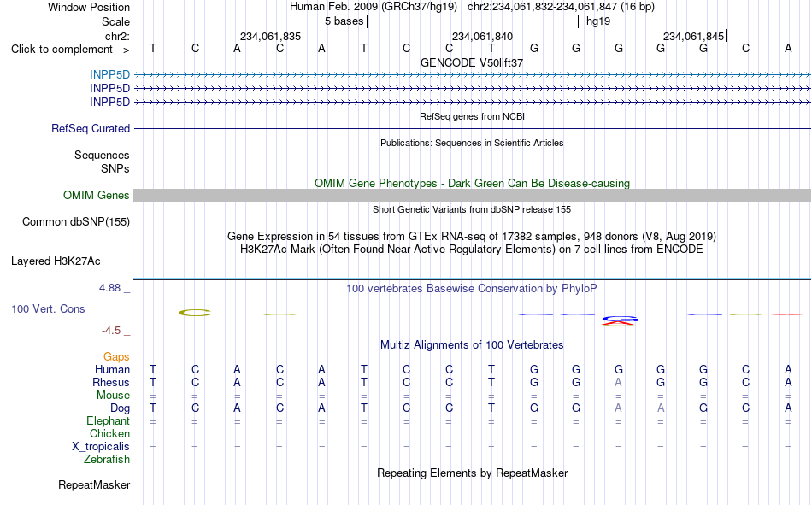Screen dimensions: 812x505
Task: Click the chr2: ruler label
Action: tap(117, 36)
